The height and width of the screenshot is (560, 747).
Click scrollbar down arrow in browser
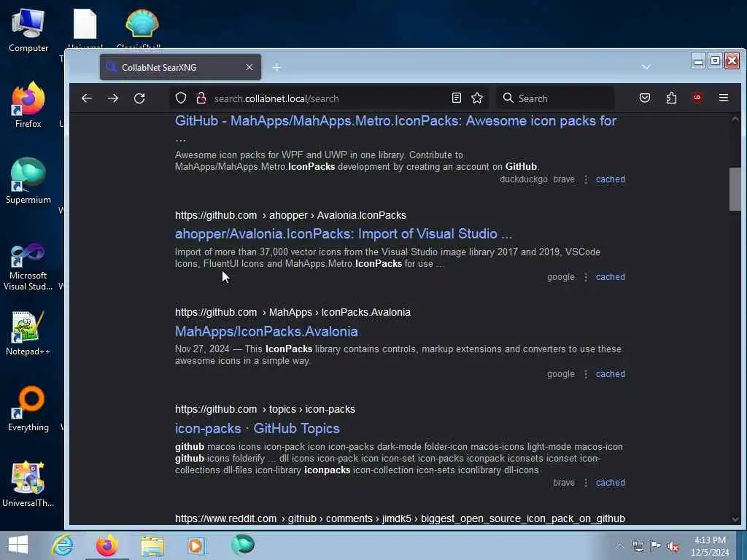(x=735, y=519)
